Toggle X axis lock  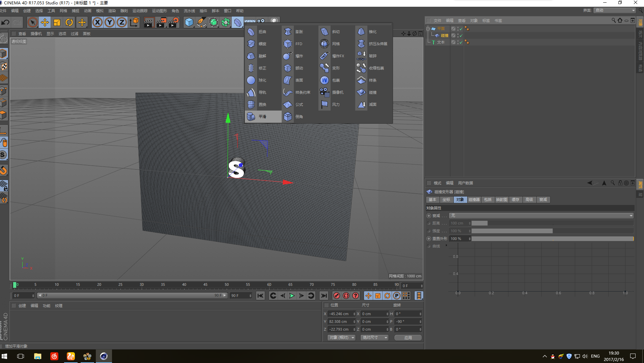[97, 23]
